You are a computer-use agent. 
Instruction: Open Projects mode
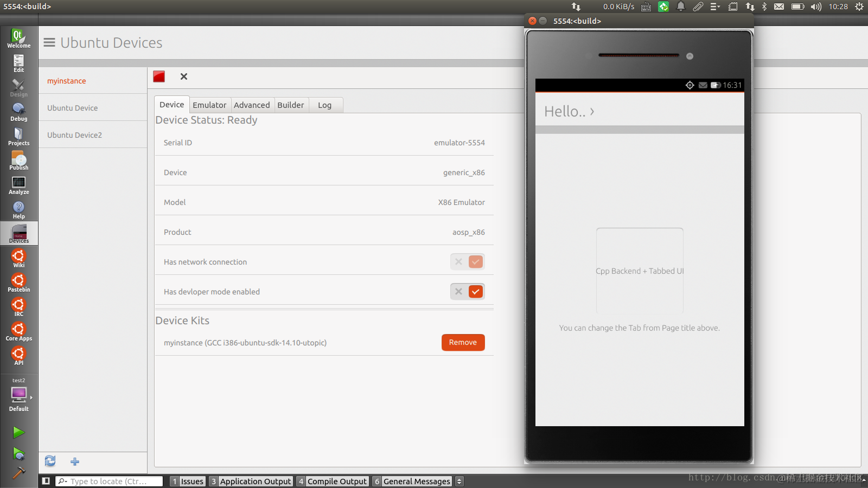(18, 136)
